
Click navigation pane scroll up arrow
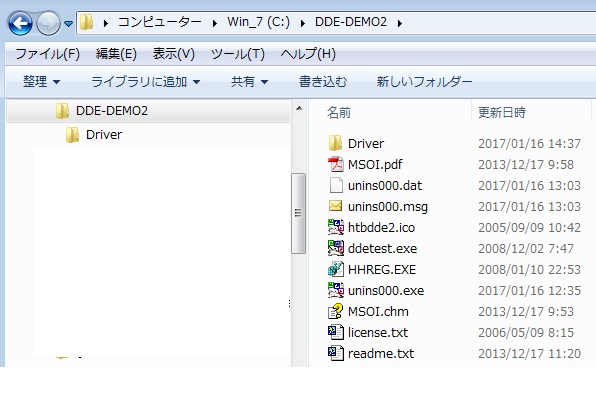tap(299, 109)
